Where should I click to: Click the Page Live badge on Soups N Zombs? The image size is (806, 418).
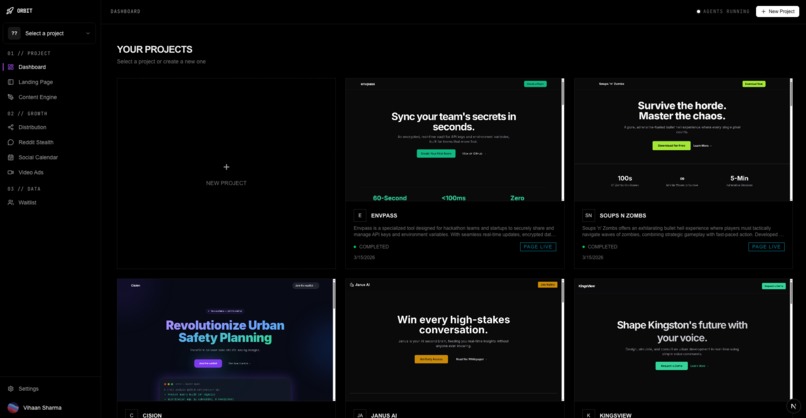coord(766,247)
